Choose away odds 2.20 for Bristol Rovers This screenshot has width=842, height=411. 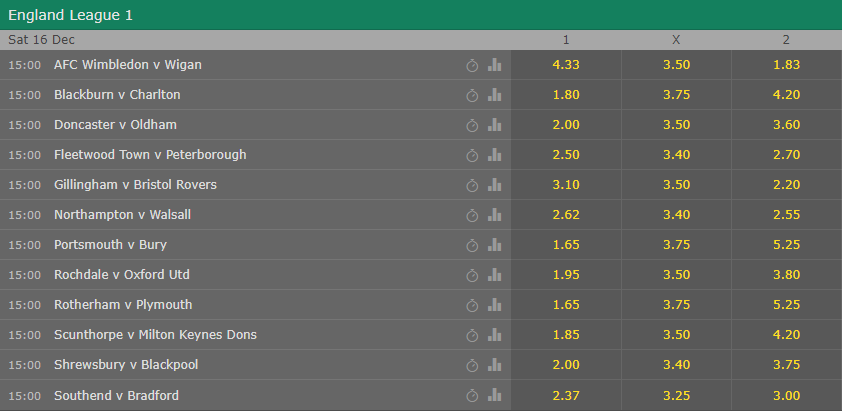787,185
